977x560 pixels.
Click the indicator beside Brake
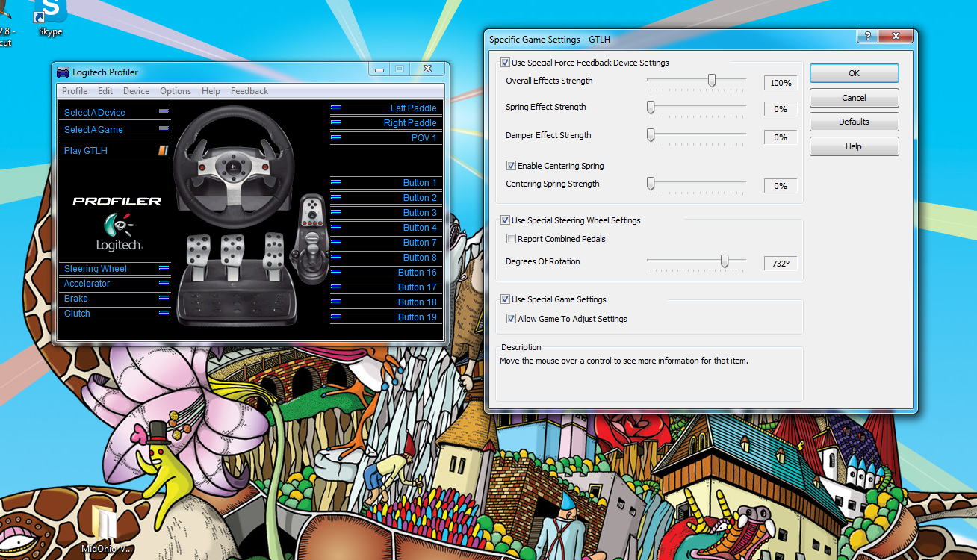coord(164,298)
